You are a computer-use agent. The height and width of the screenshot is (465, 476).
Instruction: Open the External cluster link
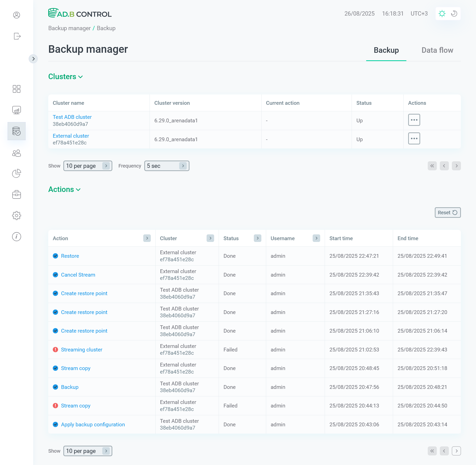[x=71, y=136]
